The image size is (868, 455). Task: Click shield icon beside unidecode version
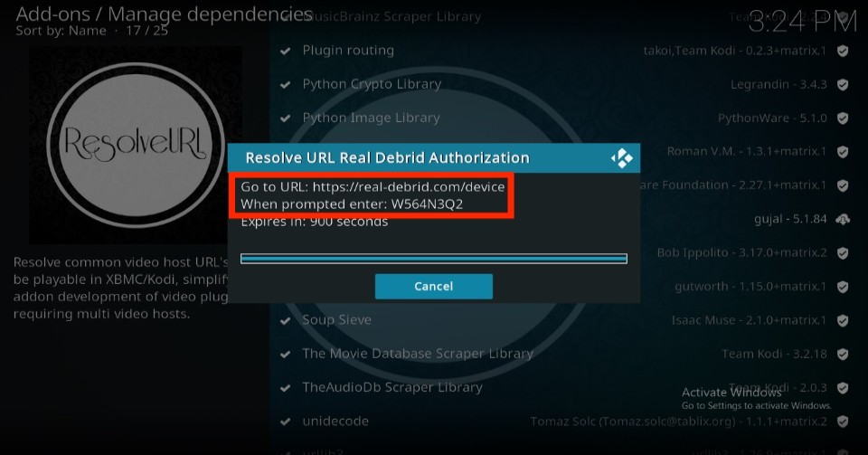click(x=843, y=422)
